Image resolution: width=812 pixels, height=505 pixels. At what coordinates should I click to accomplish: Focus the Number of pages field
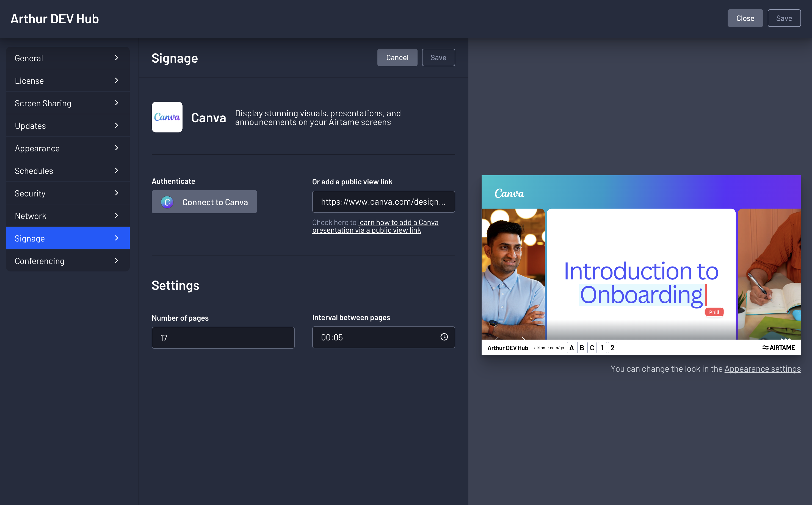tap(223, 338)
